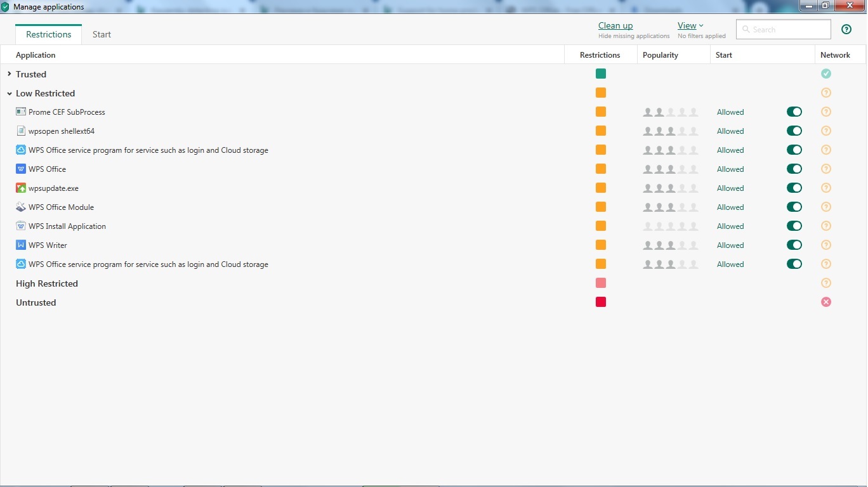The width and height of the screenshot is (868, 487).
Task: Click the popularity rating for wpsupdate.exe
Action: 671,188
